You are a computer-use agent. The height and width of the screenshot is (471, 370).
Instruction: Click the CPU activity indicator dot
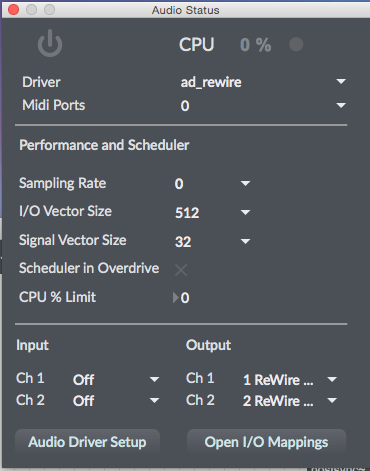click(x=296, y=44)
